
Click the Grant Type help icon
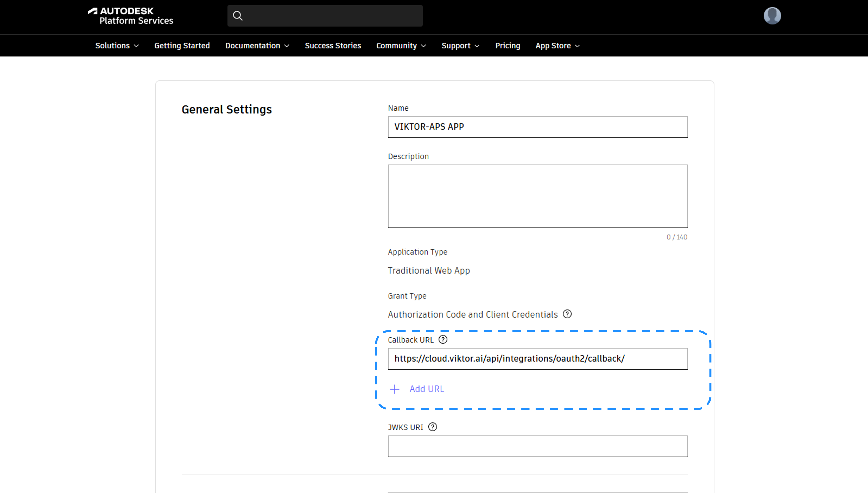click(567, 314)
